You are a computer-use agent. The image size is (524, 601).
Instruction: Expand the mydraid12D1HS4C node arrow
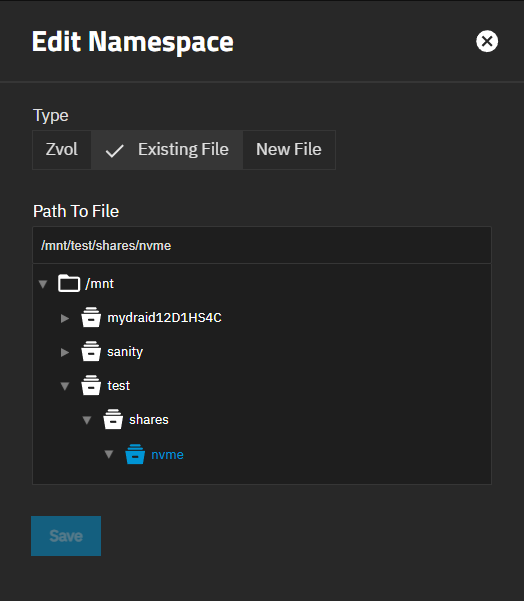tap(65, 318)
